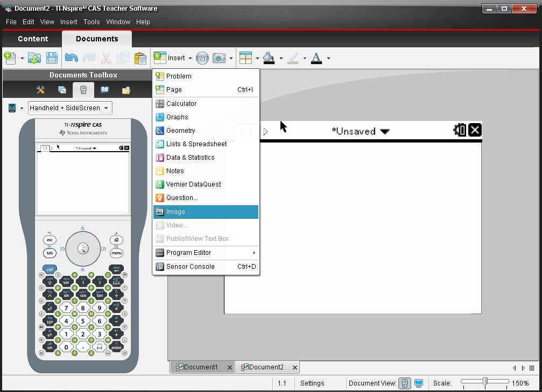Expand the screen capture dropdown arrow
The image size is (542, 392).
(231, 59)
